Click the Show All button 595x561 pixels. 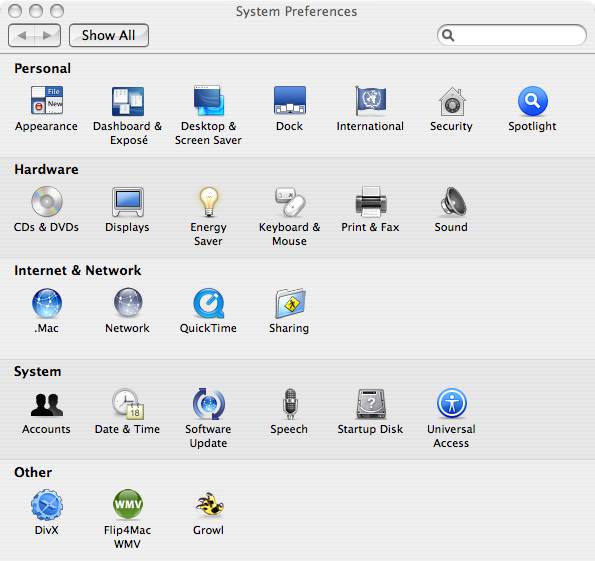click(109, 36)
